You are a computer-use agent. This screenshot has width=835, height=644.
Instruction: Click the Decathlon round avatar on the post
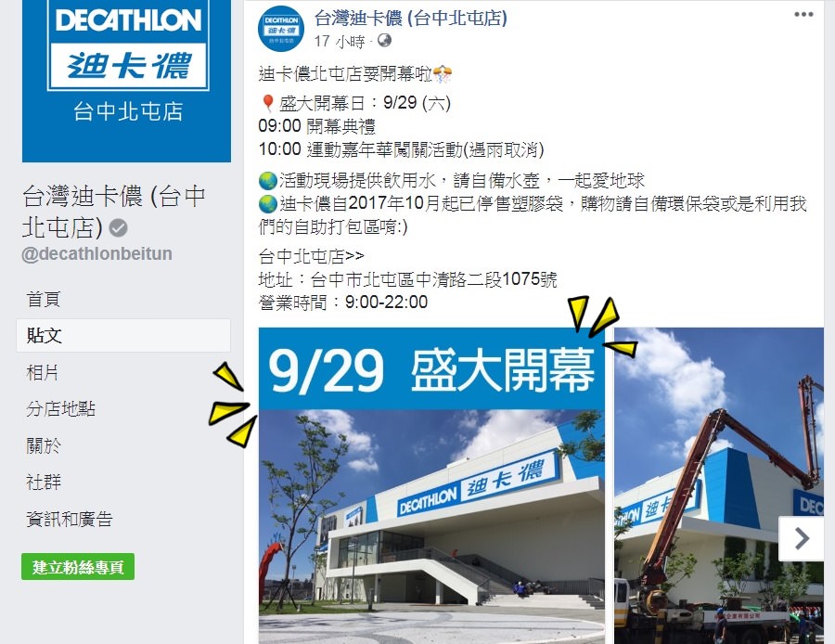(281, 29)
